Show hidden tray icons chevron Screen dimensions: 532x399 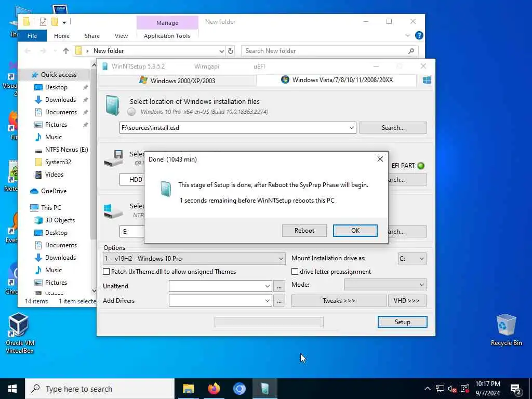[428, 389]
